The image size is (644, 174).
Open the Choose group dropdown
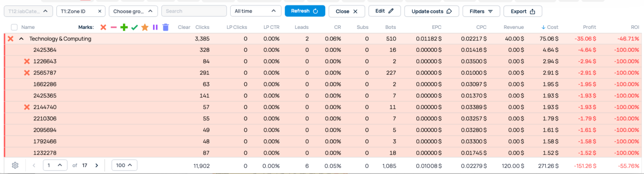[x=133, y=11]
